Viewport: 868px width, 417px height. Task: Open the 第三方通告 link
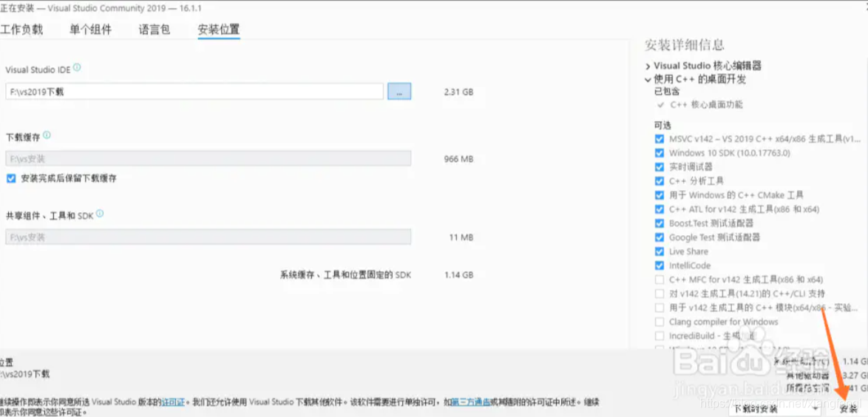click(x=470, y=401)
